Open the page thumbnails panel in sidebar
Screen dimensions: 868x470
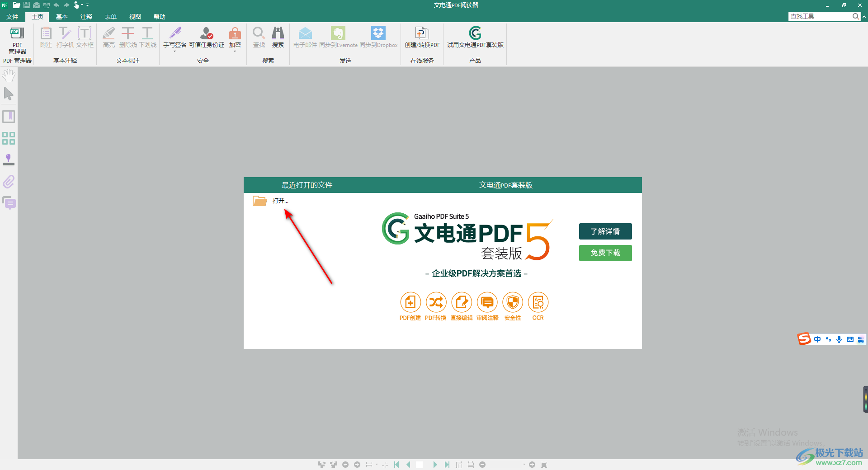[x=9, y=138]
